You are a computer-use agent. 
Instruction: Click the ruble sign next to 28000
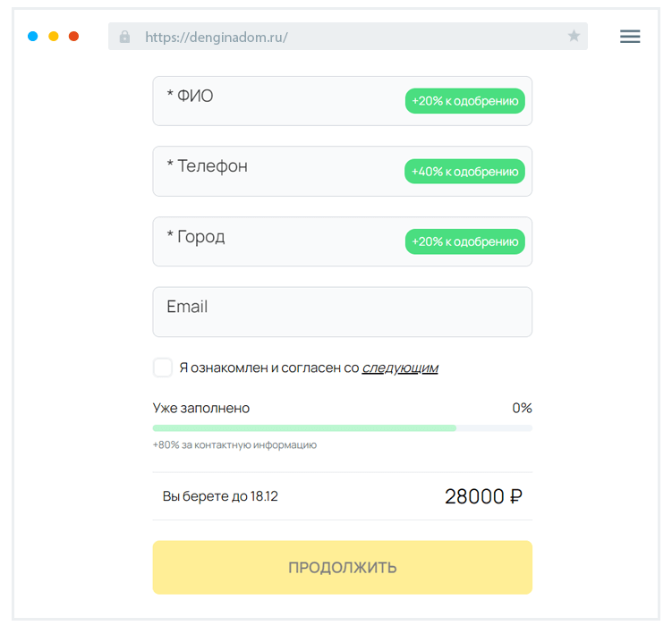[x=515, y=497]
